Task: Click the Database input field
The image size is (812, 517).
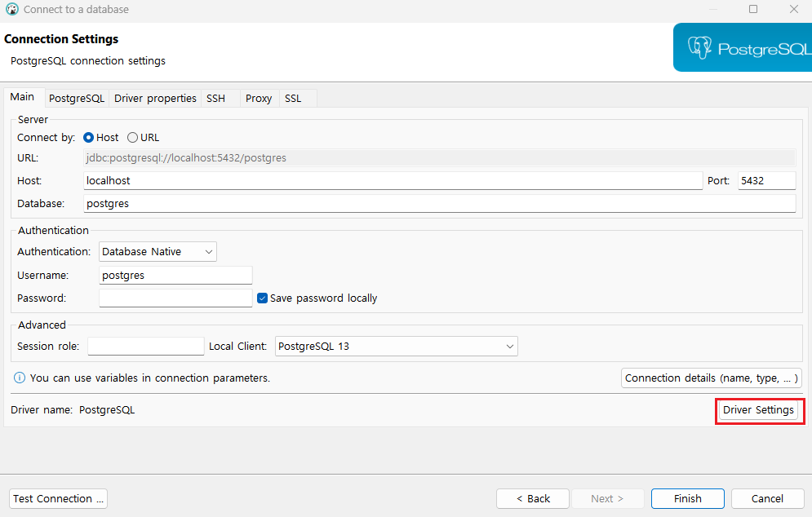Action: 440,203
